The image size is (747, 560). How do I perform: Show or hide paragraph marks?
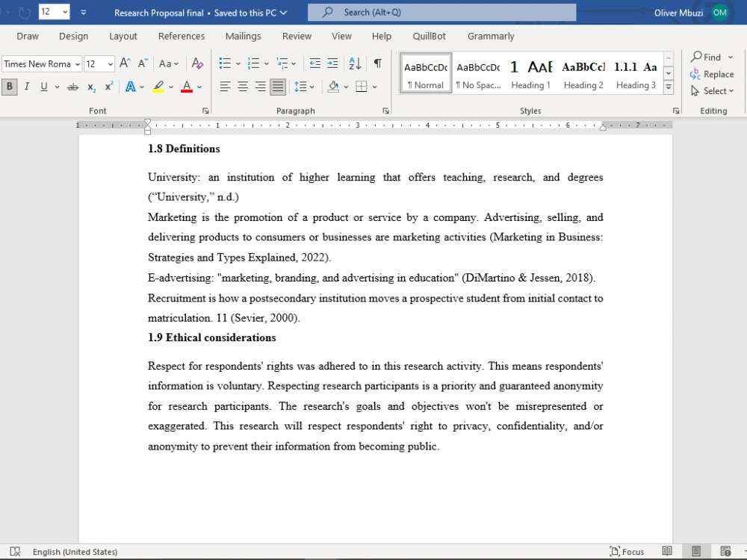pyautogui.click(x=378, y=63)
